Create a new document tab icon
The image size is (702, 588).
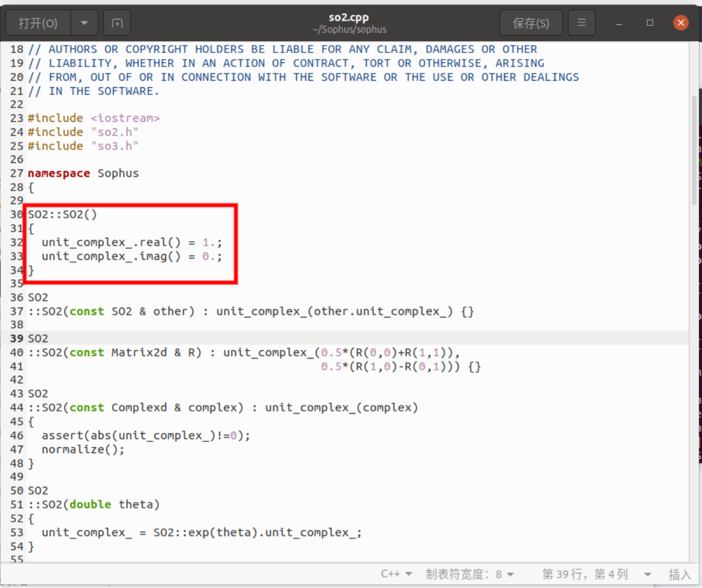pos(117,23)
